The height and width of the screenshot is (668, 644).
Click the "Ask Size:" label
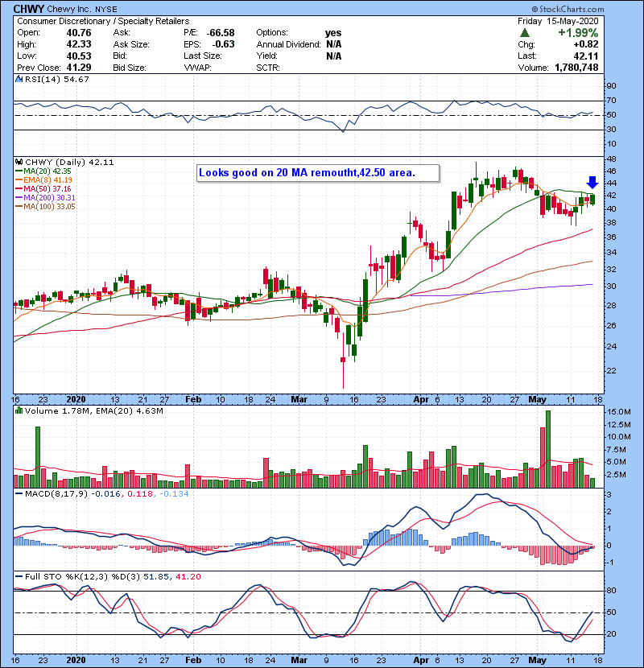point(131,44)
